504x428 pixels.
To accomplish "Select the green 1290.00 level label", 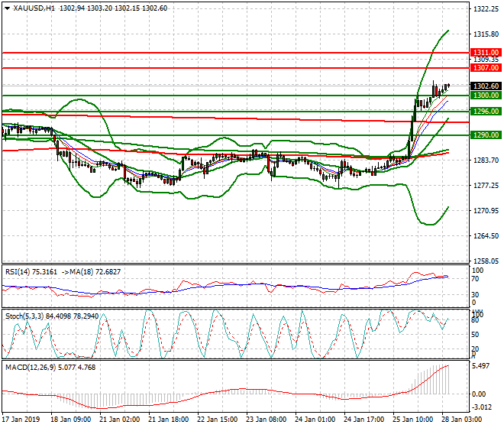I will click(x=486, y=135).
